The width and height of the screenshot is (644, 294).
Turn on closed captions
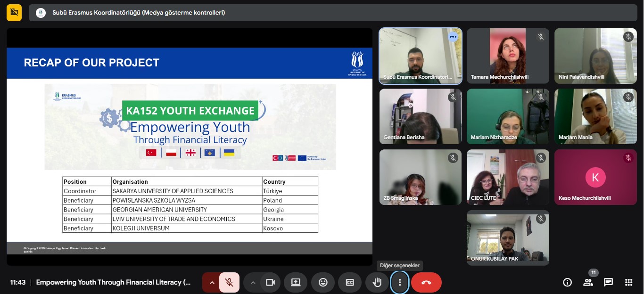coord(350,282)
